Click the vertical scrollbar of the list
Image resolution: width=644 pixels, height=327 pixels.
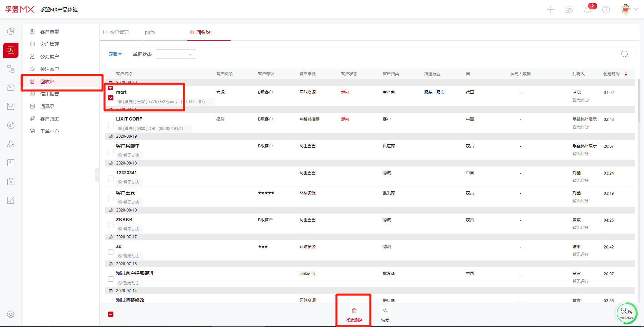click(x=639, y=101)
